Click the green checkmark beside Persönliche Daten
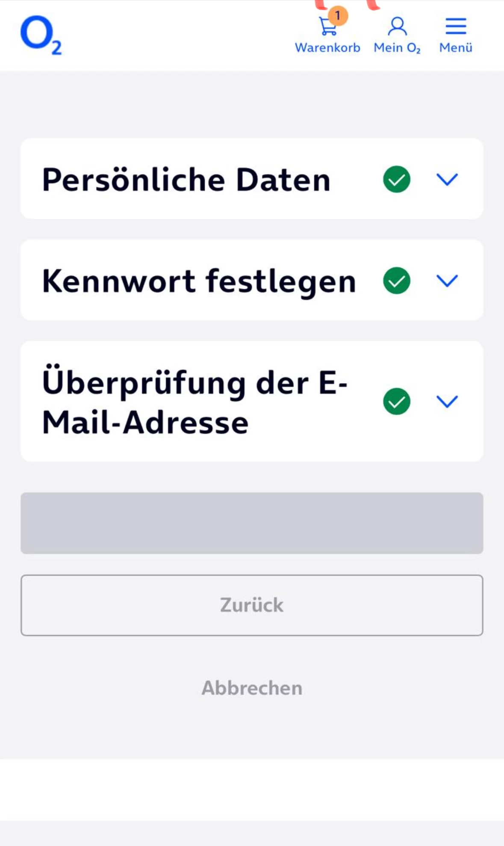The height and width of the screenshot is (846, 504). (397, 179)
